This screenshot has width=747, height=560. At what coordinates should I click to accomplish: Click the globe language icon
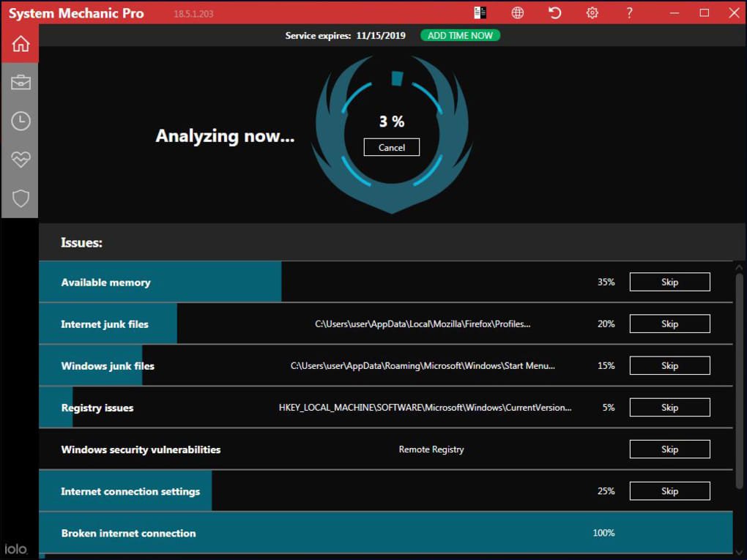pos(518,12)
